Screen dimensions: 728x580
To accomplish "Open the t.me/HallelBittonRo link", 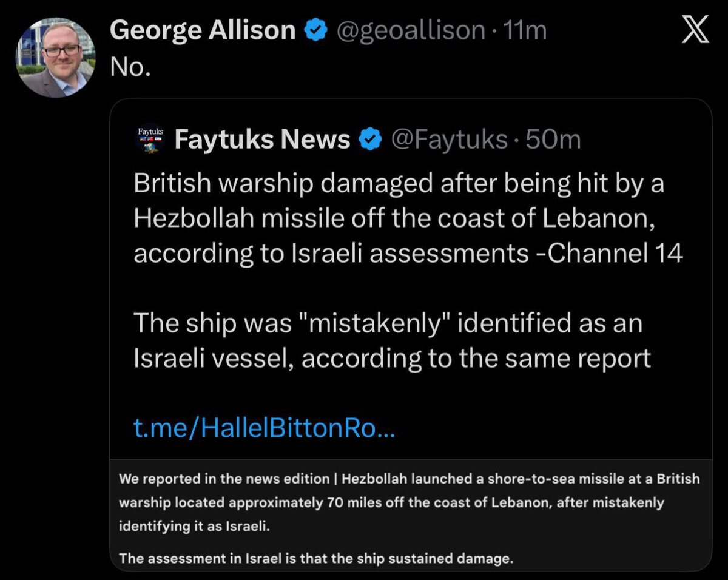I will pyautogui.click(x=264, y=431).
